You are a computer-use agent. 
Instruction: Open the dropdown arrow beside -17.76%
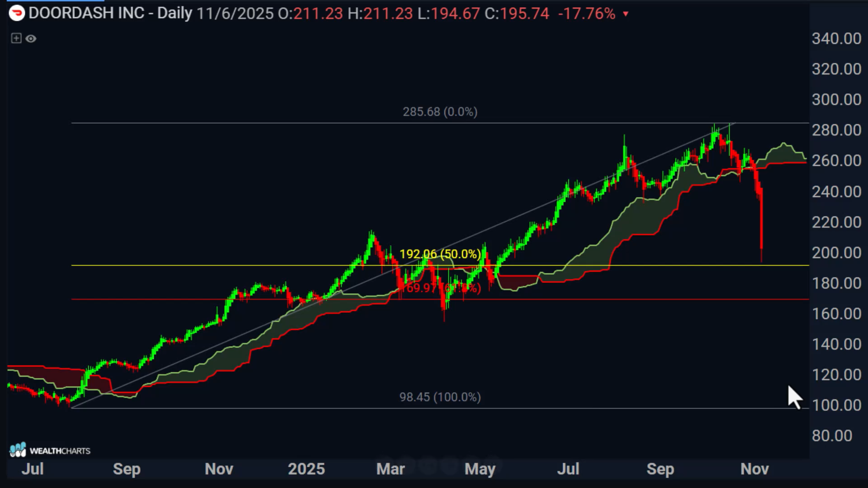[x=626, y=14]
